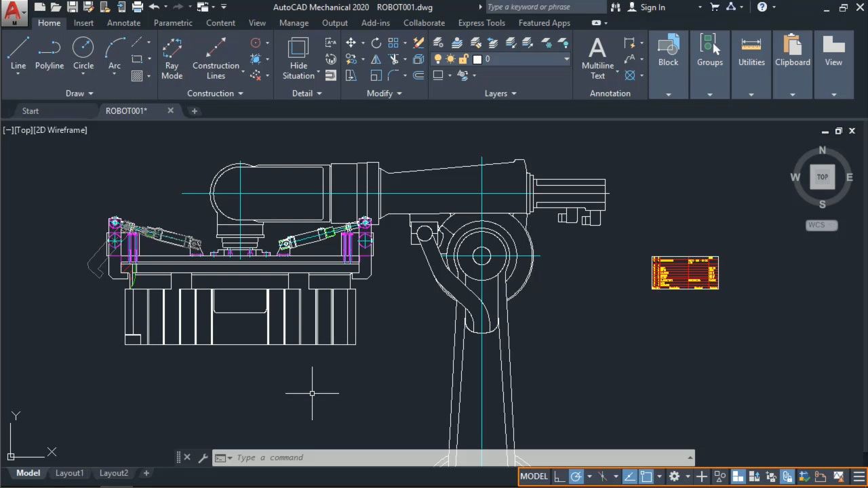This screenshot has width=868, height=488.
Task: Click the Offset tool icon
Action: 418,75
